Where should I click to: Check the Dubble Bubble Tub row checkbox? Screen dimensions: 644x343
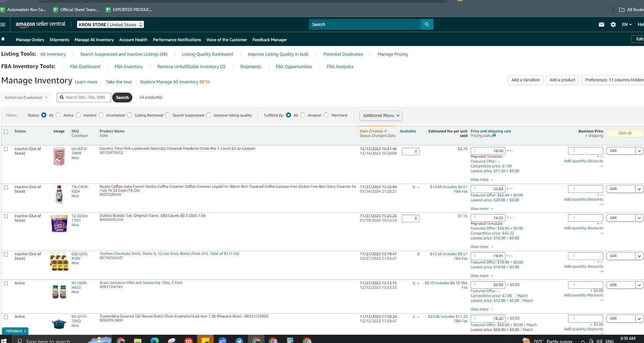(x=6, y=216)
